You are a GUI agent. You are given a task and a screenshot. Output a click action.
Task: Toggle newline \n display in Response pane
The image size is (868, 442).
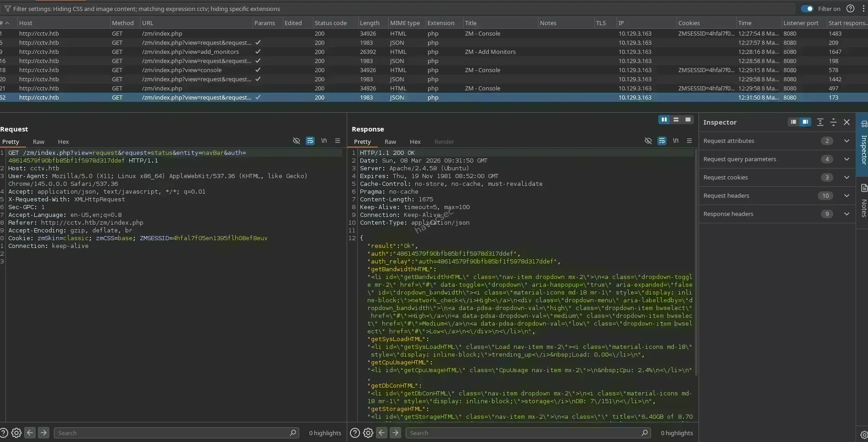[x=676, y=141]
